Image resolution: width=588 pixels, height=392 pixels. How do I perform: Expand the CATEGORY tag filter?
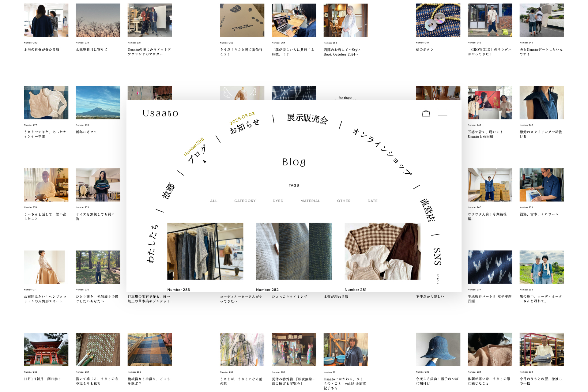[245, 201]
